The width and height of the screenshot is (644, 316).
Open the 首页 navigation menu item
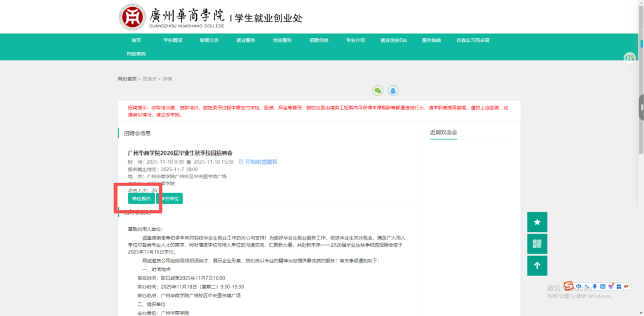coord(137,41)
